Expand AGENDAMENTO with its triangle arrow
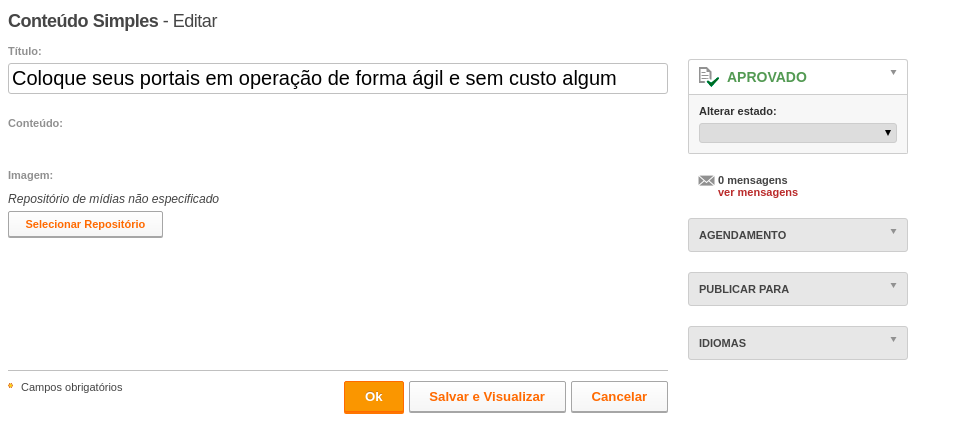 point(894,232)
